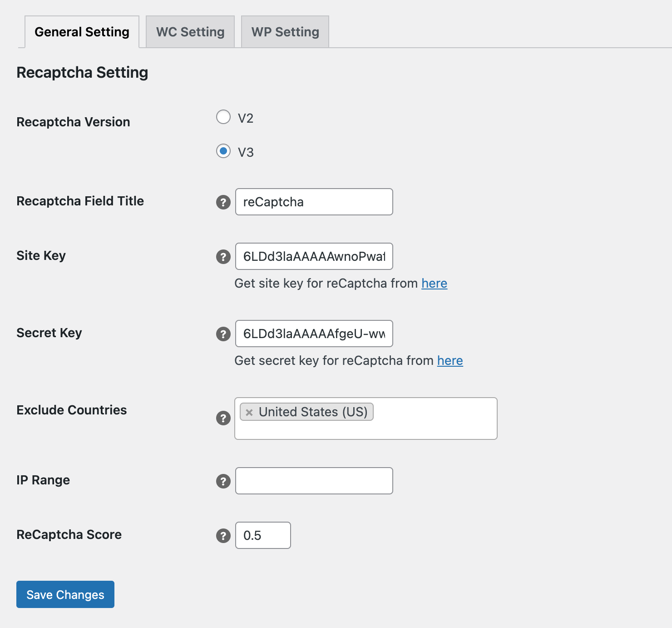Image resolution: width=672 pixels, height=628 pixels.
Task: Open the IP Range help tooltip
Action: tap(223, 482)
